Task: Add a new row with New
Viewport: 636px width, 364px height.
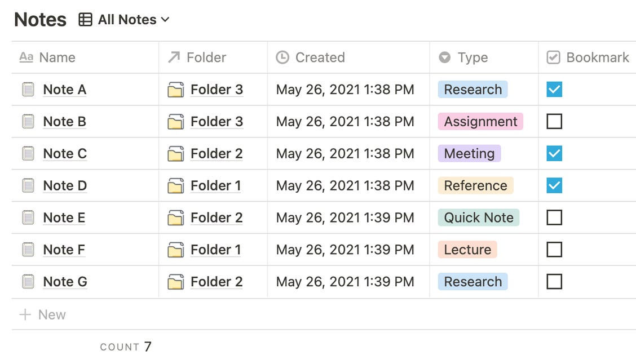Action: 43,314
